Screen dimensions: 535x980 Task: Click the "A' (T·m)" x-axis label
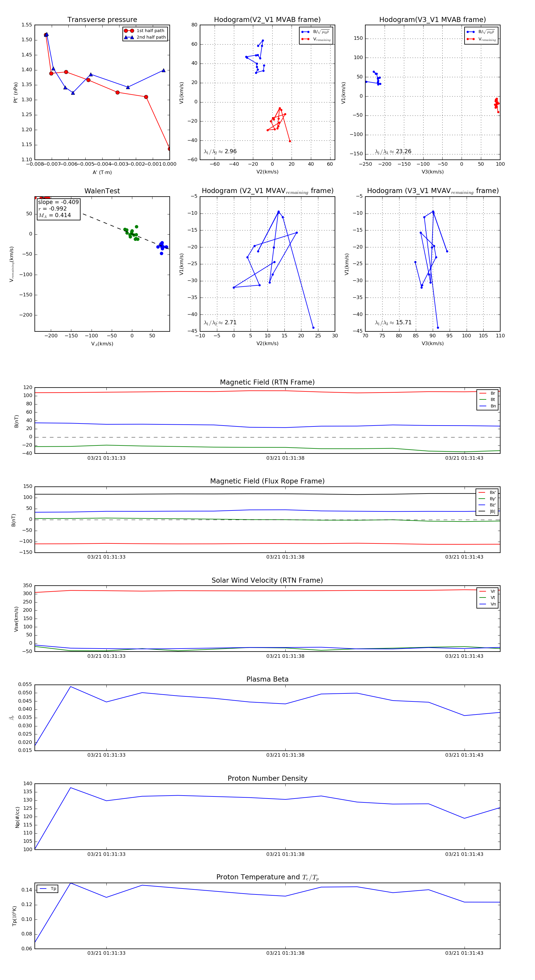pyautogui.click(x=102, y=172)
